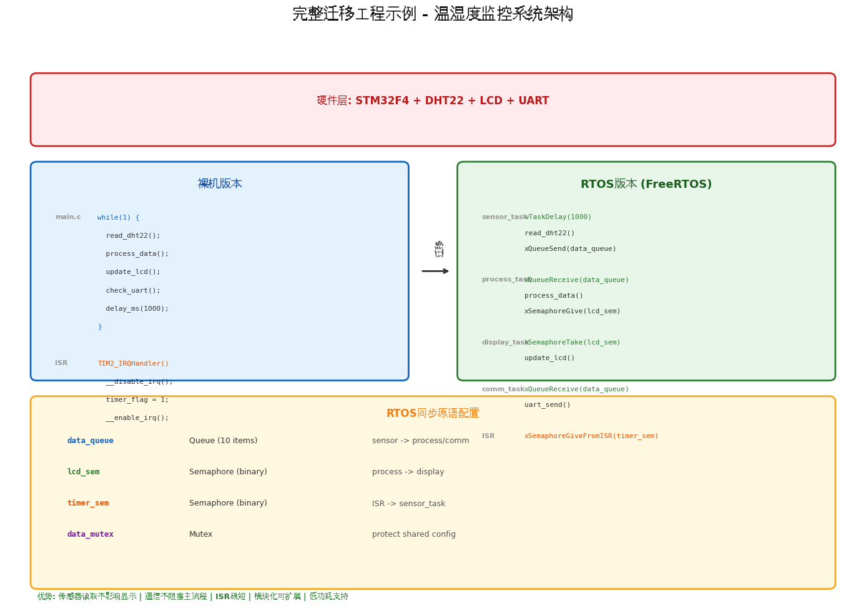Click the "main.c" label
The height and width of the screenshot is (616, 866).
click(68, 217)
